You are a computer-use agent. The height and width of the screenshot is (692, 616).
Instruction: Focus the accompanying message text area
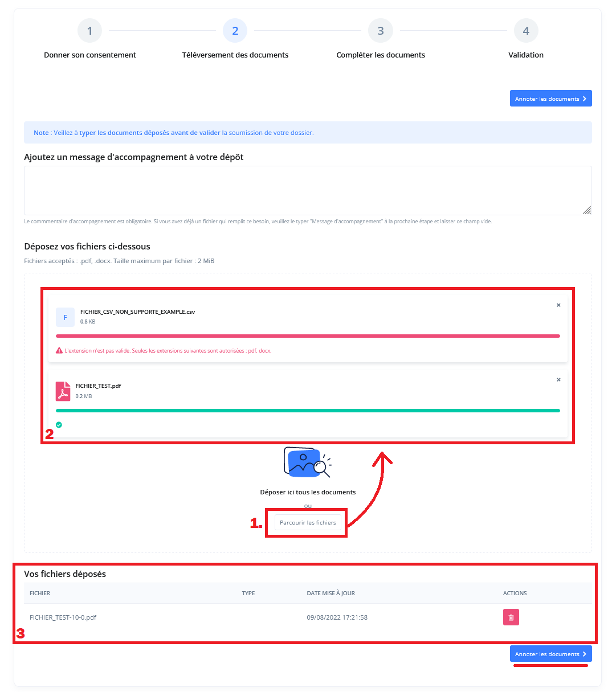tap(308, 190)
